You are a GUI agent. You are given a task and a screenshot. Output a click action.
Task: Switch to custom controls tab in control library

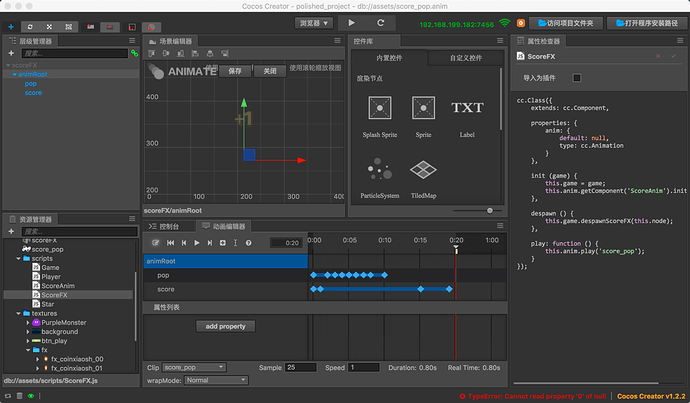pos(465,60)
